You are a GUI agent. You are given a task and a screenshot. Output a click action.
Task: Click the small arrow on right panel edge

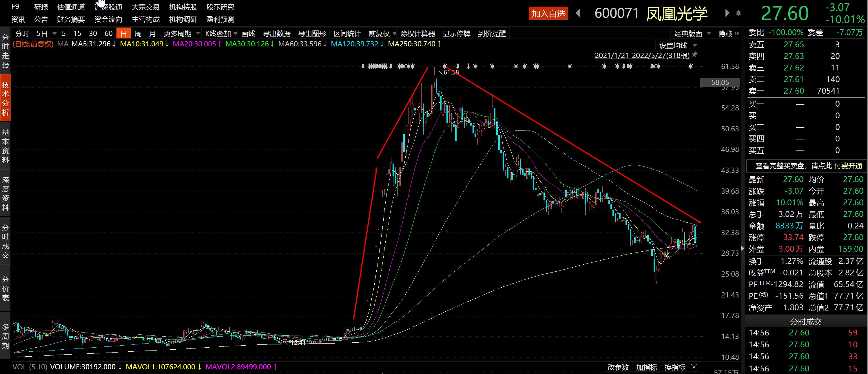point(743,248)
